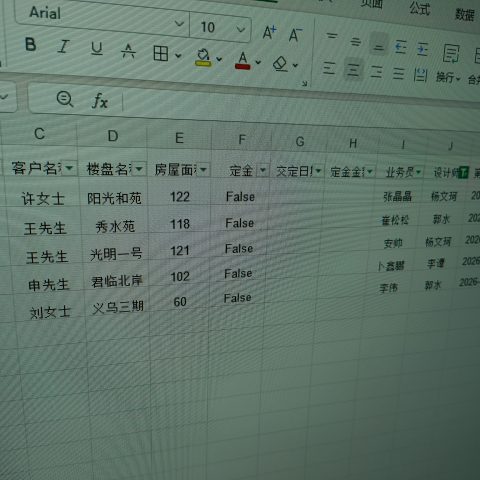The width and height of the screenshot is (480, 480).
Task: Open the Arial font name dropdown
Action: [179, 24]
